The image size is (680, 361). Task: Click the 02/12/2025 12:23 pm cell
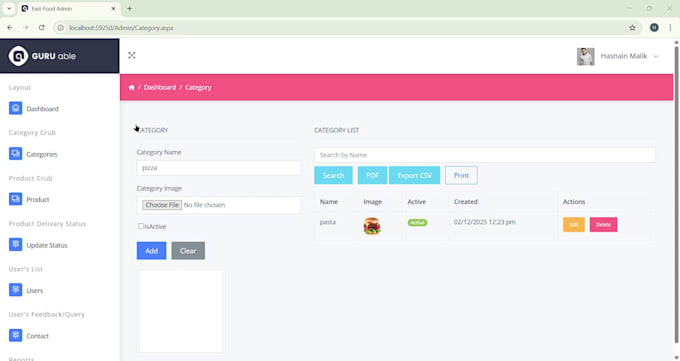pyautogui.click(x=485, y=222)
